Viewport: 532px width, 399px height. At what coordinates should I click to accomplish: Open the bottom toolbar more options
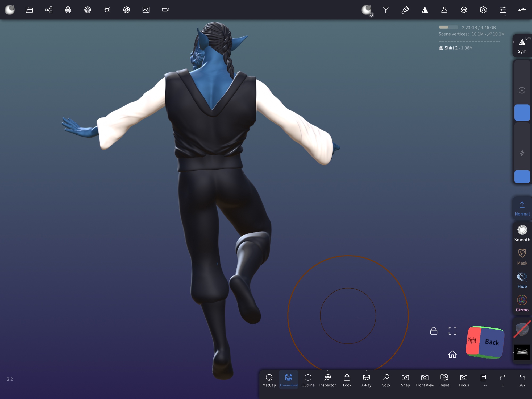tap(483, 380)
